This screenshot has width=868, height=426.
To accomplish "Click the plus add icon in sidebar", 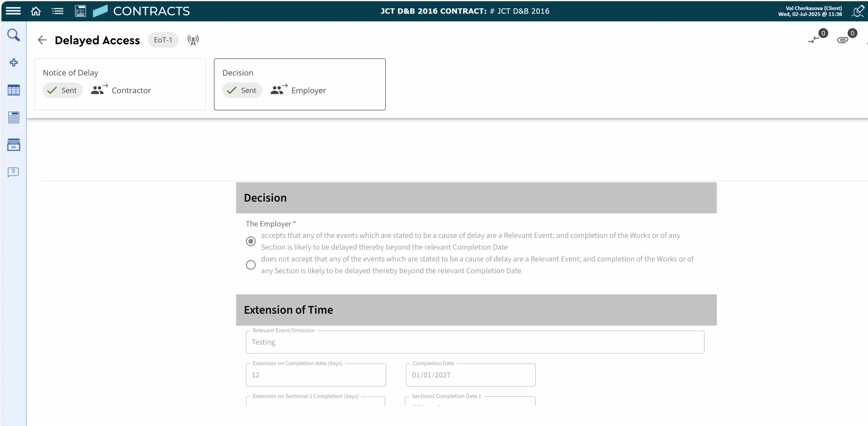I will point(14,62).
